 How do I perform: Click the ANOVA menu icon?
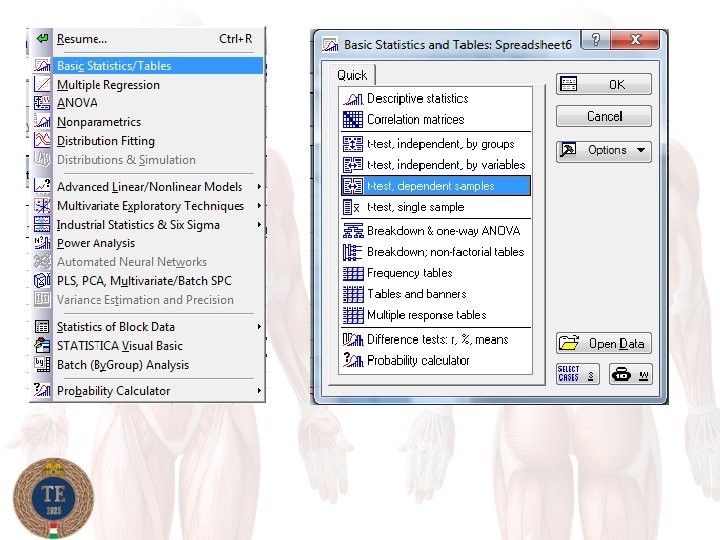point(42,103)
